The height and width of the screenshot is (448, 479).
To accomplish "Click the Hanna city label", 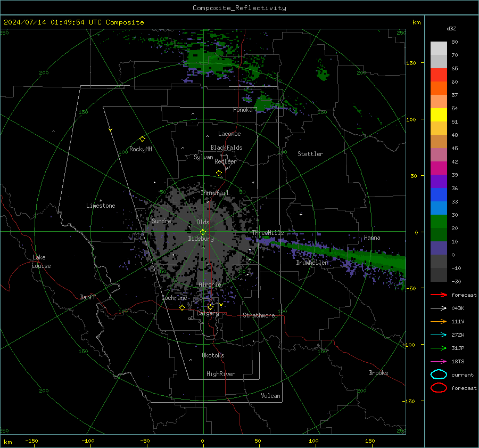I will pos(372,238).
